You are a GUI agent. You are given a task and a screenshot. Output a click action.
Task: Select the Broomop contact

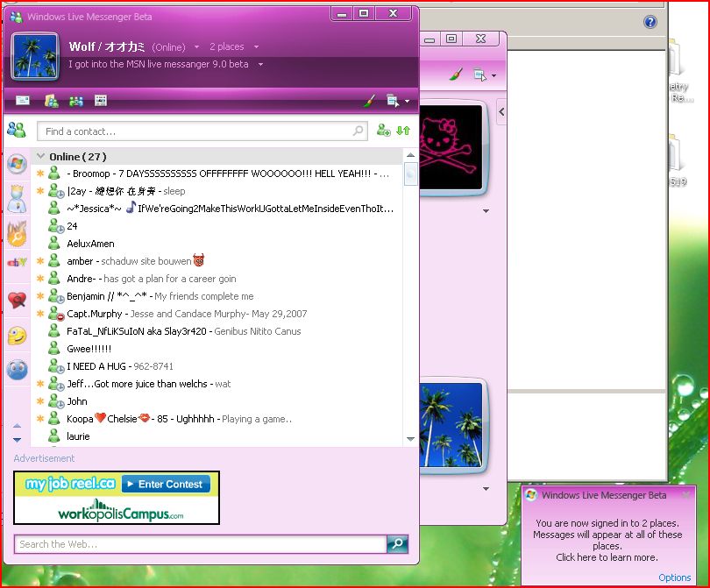click(217, 174)
